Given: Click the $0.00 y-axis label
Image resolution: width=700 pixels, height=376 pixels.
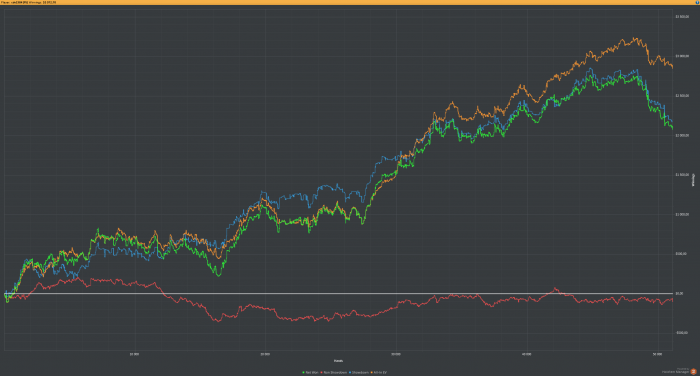Looking at the screenshot, I should (679, 293).
